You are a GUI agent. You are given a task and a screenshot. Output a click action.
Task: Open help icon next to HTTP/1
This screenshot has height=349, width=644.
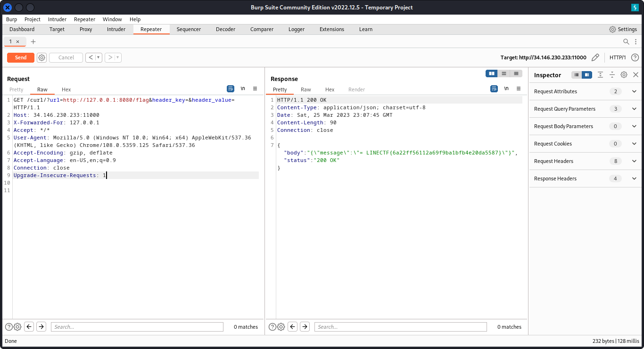(x=635, y=57)
